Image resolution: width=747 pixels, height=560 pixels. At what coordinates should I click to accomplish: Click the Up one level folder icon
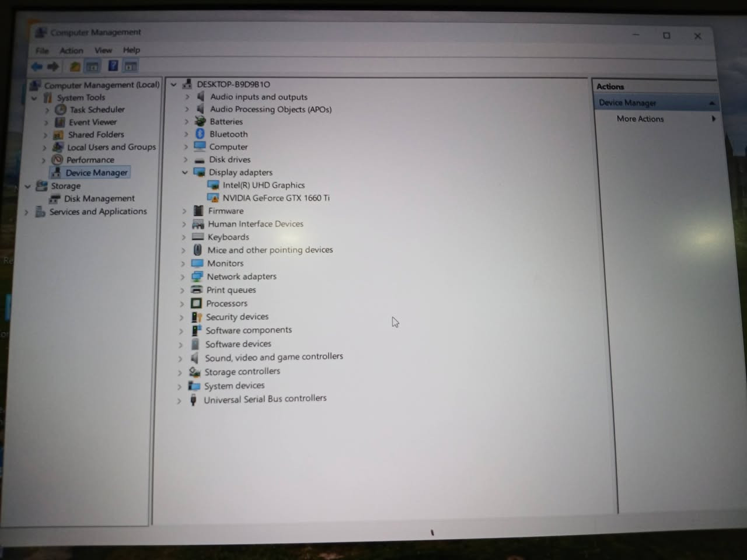[75, 66]
